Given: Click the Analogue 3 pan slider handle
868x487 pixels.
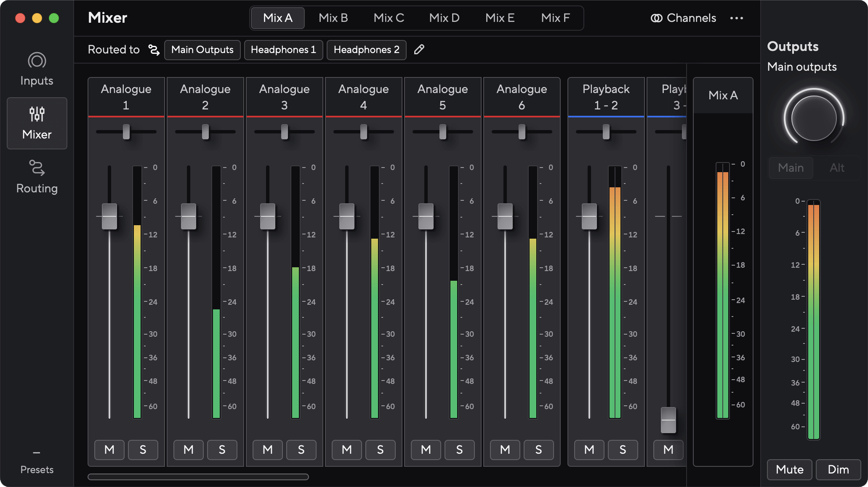Looking at the screenshot, I should click(285, 132).
